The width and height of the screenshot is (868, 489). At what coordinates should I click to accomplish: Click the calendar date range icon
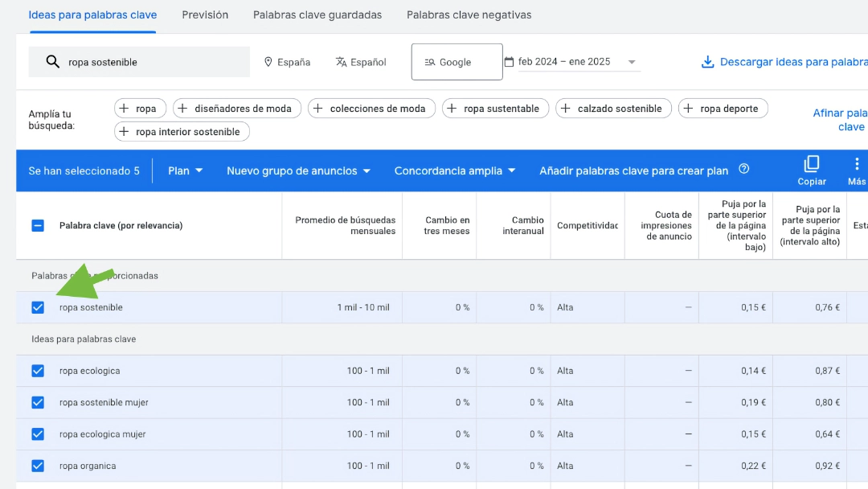[x=509, y=61]
